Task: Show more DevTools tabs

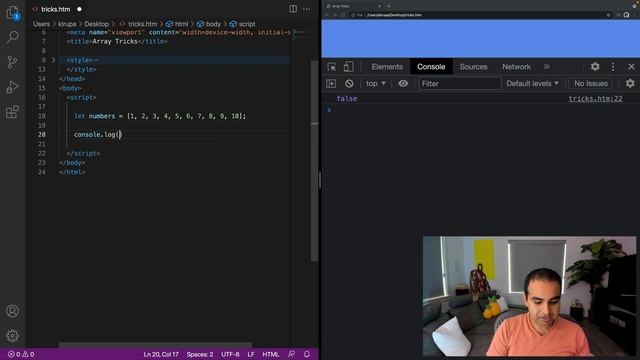Action: click(x=547, y=67)
